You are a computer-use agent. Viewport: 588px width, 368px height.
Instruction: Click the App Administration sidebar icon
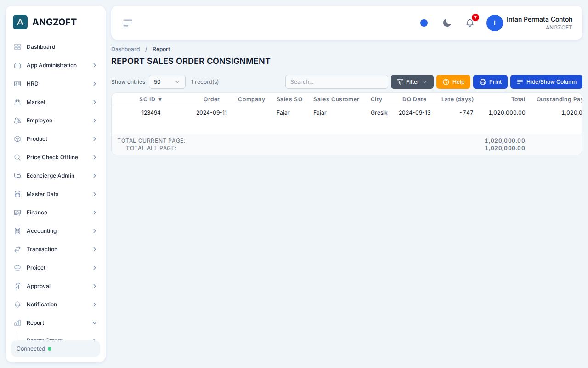click(17, 65)
